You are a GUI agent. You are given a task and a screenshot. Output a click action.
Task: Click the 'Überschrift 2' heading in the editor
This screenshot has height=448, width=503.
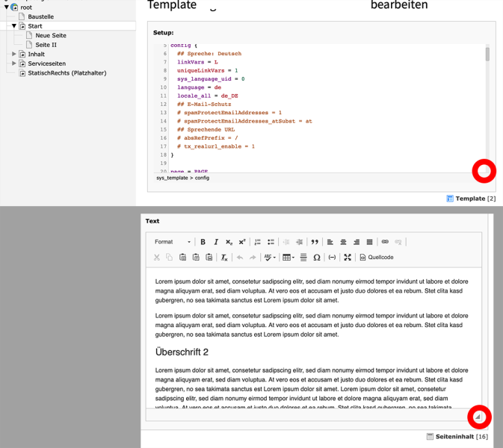(x=182, y=352)
